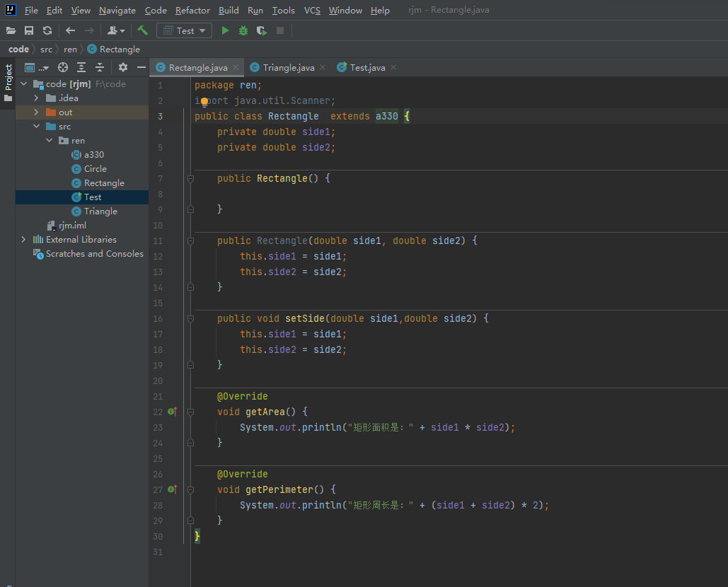
Task: Toggle the Project tool window side tab
Action: 8,78
